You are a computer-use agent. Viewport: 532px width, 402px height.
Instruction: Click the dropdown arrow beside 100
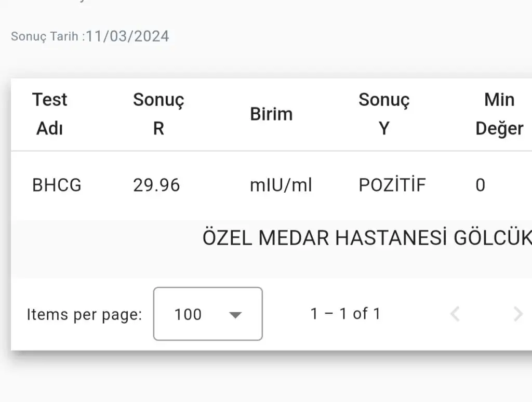[236, 315]
